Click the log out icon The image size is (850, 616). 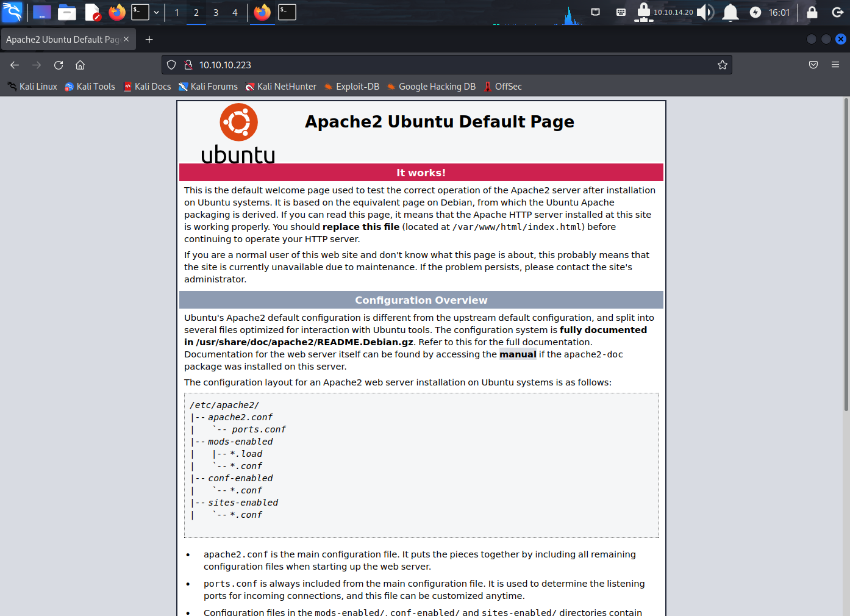(x=838, y=12)
